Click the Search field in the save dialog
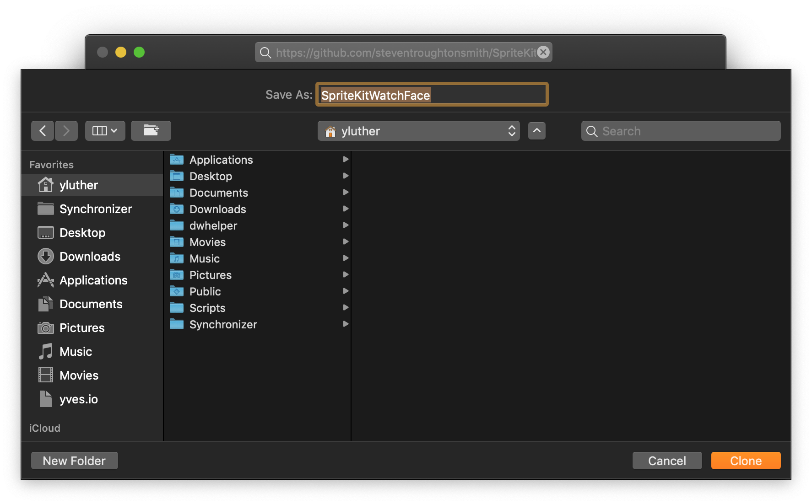812x504 pixels. pos(681,131)
